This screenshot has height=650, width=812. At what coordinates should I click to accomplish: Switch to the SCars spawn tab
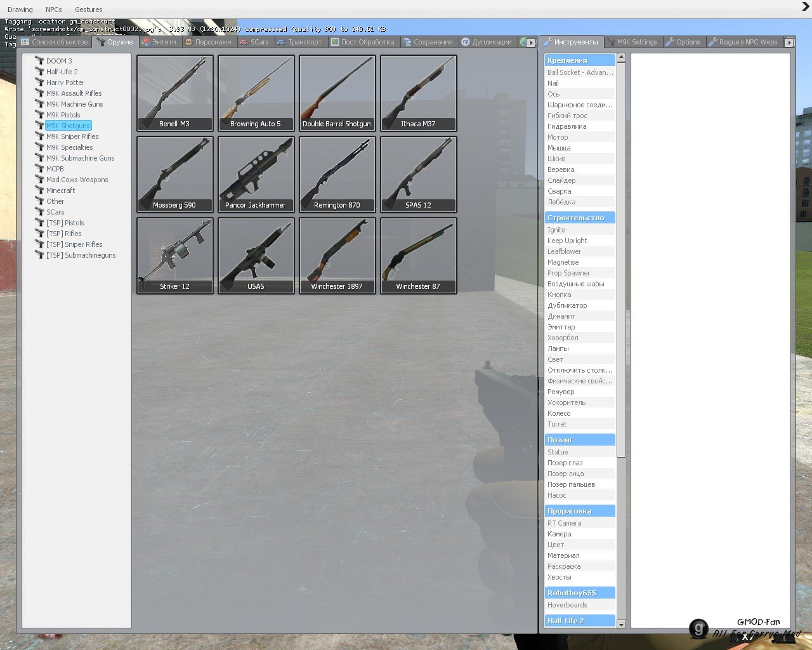point(255,42)
